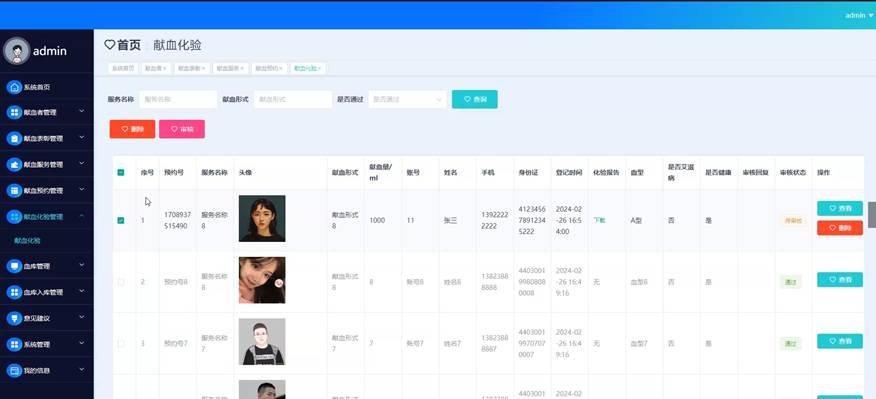
Task: Click the admin avatar in sidebar
Action: click(x=16, y=51)
